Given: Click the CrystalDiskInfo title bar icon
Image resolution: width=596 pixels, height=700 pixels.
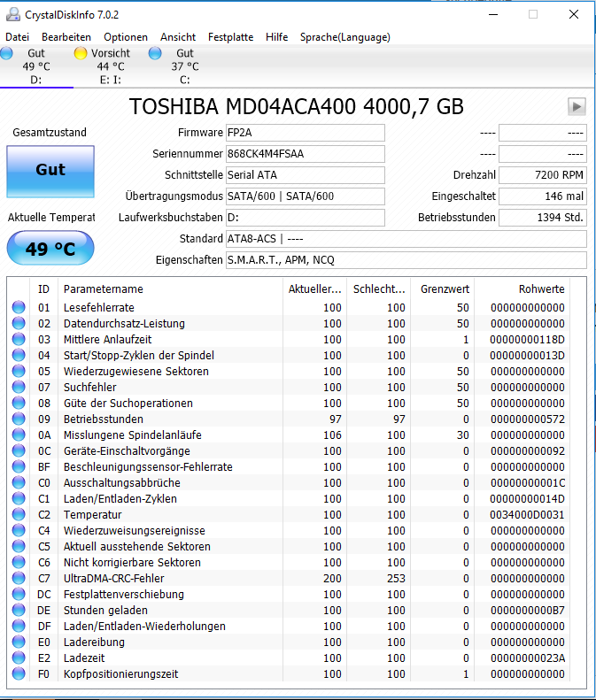Looking at the screenshot, I should (13, 15).
